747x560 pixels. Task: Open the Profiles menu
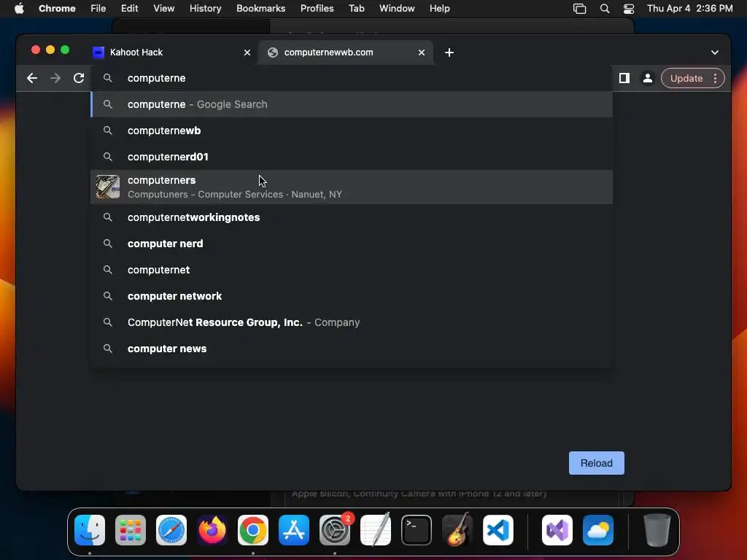pos(317,9)
